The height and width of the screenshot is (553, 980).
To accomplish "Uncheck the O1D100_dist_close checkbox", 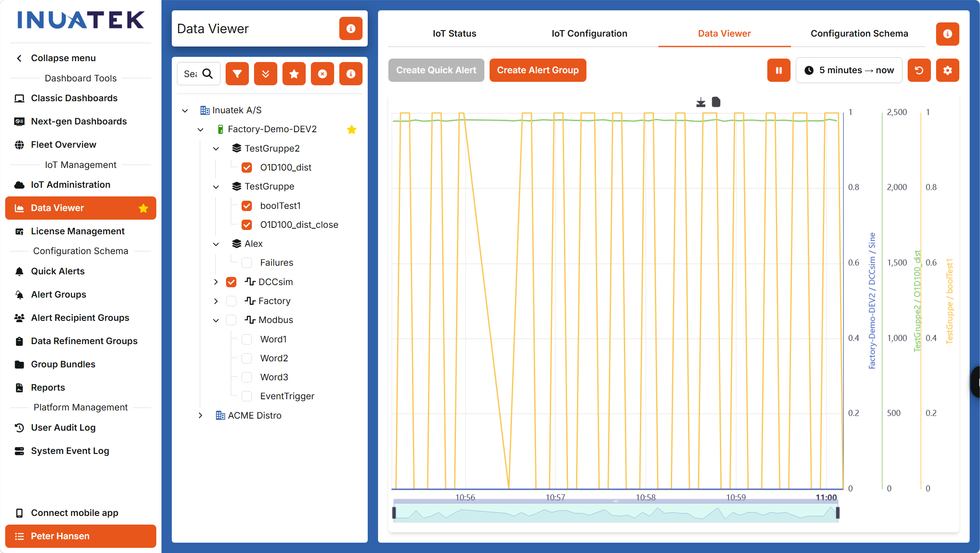I will (247, 225).
